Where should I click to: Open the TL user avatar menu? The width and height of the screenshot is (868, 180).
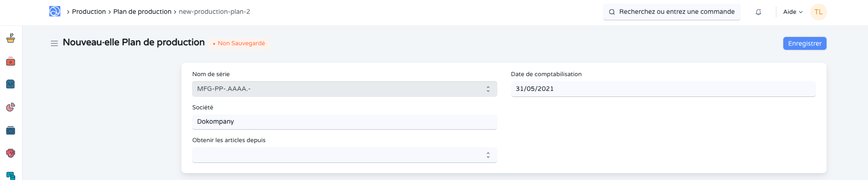818,12
